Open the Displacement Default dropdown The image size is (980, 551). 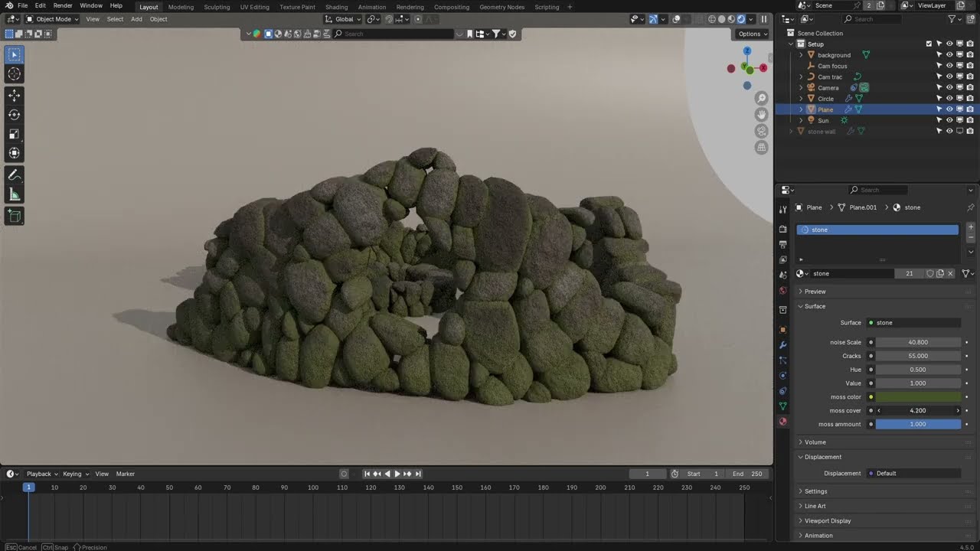click(913, 473)
